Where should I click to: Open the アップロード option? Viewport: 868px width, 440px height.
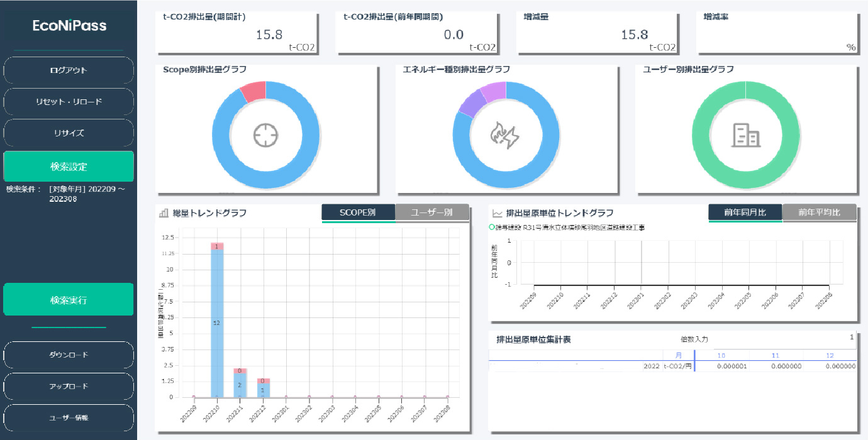[x=69, y=387]
